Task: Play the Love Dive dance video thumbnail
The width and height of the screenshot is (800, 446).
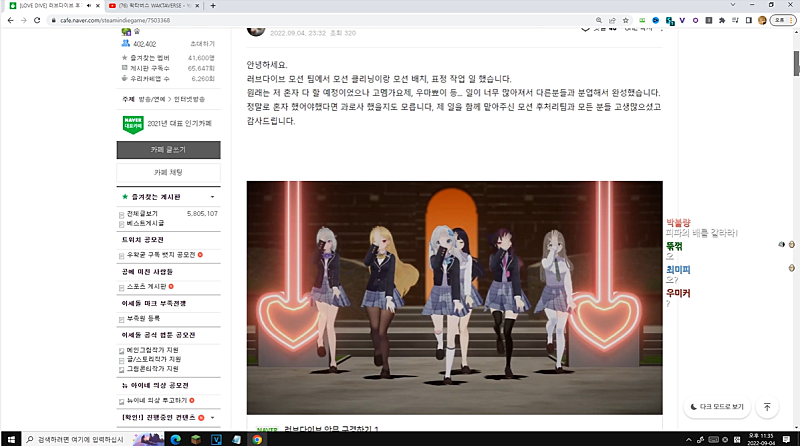Action: 455,298
